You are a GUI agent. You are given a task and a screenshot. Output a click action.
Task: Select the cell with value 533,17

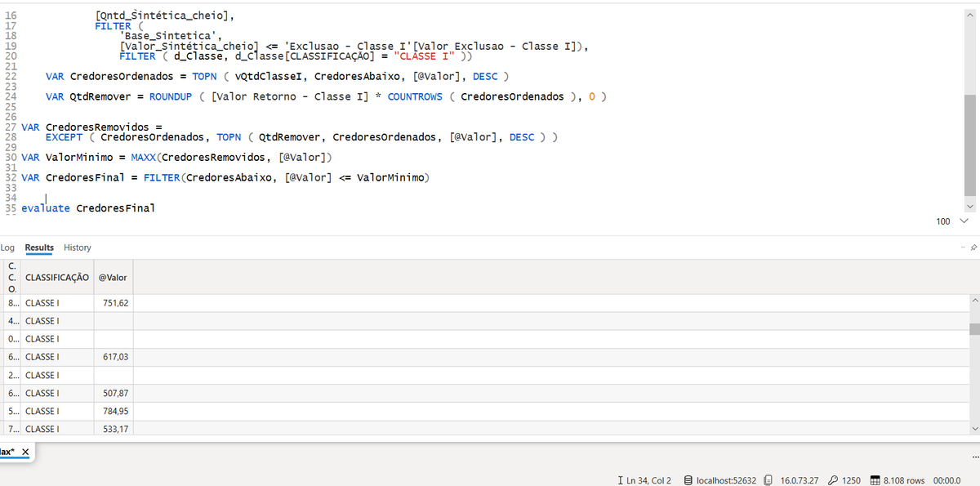pos(115,429)
